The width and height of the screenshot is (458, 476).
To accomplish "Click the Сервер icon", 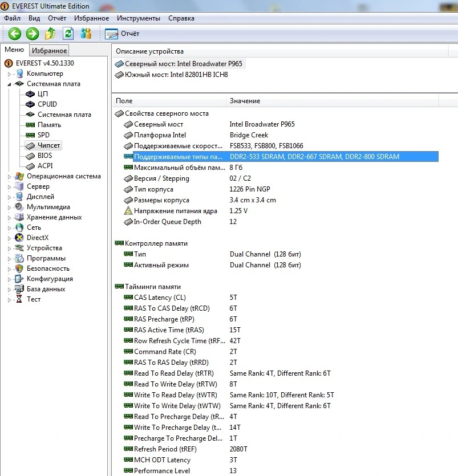I will coord(19,186).
